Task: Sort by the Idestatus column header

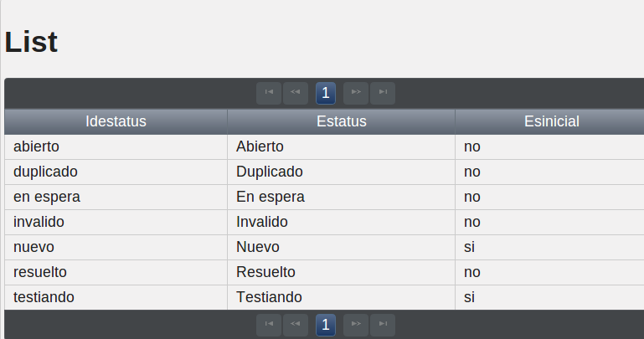Action: tap(116, 121)
